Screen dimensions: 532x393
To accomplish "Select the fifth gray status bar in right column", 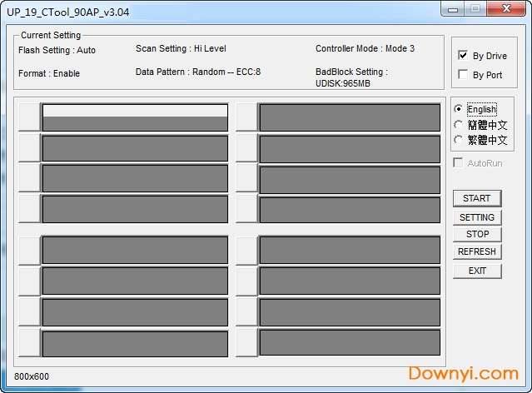I will pyautogui.click(x=350, y=250).
